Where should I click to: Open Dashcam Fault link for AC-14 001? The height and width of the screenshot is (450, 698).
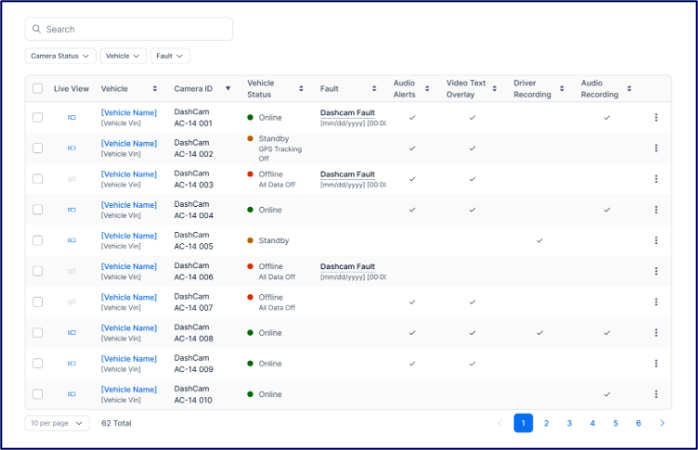pyautogui.click(x=347, y=113)
